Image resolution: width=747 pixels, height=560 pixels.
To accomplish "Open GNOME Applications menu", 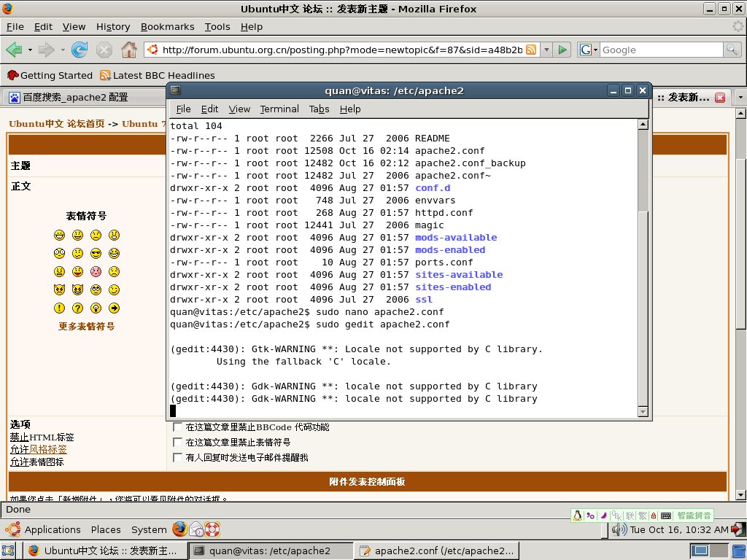I will 53,529.
